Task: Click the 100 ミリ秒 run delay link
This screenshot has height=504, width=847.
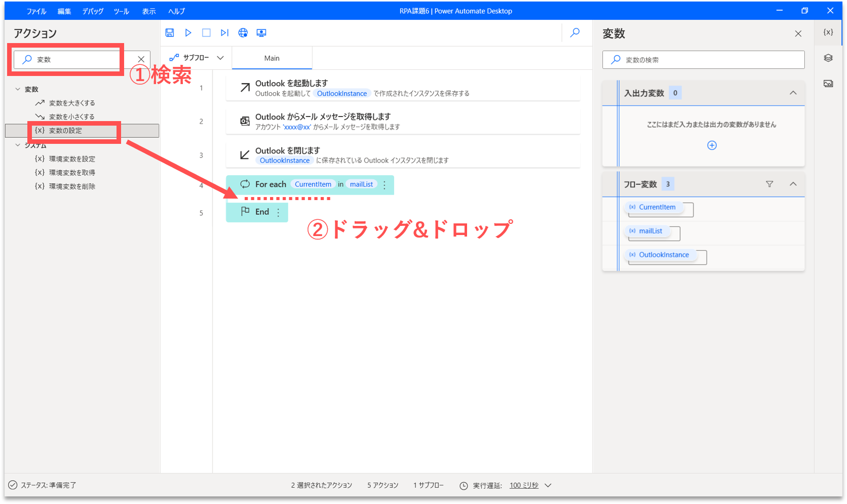Action: (524, 485)
